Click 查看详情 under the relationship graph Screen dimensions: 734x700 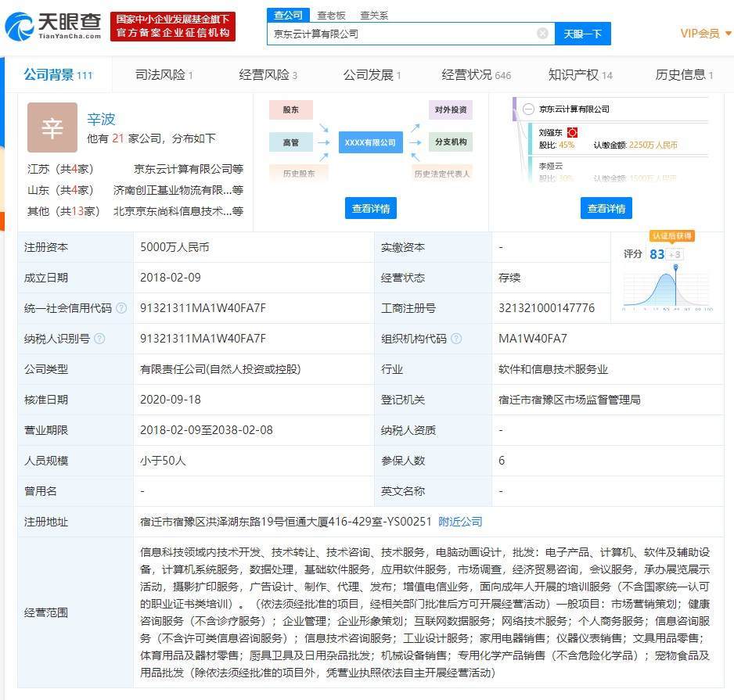(x=370, y=208)
